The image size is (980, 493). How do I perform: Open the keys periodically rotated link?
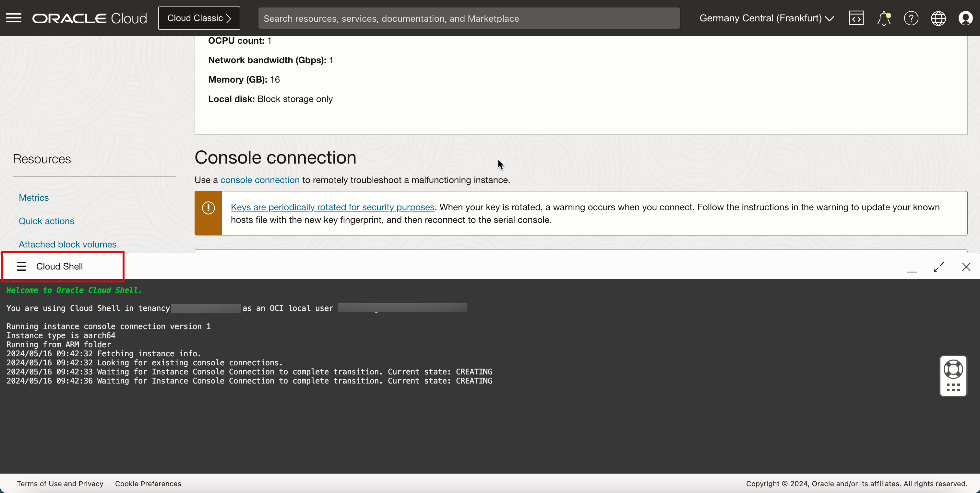(x=332, y=207)
